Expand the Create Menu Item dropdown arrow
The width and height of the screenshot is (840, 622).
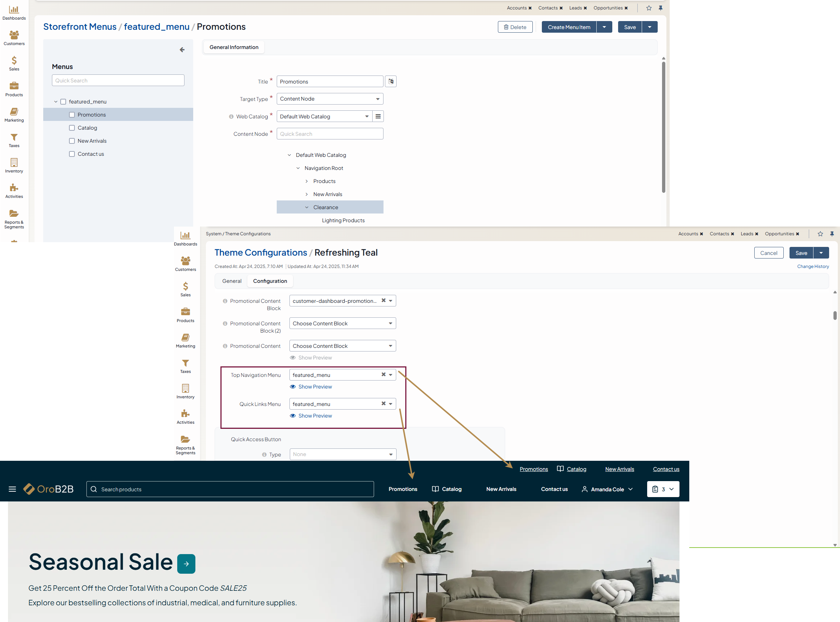[604, 27]
